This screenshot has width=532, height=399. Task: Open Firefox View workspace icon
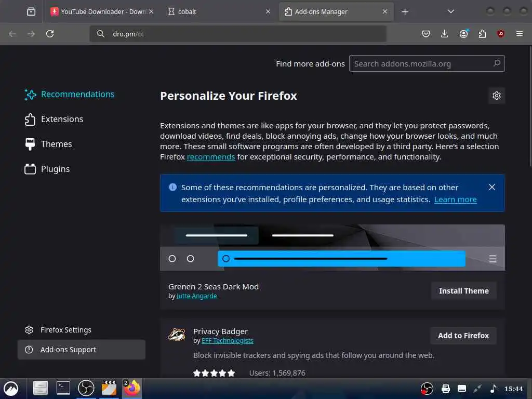tap(31, 11)
